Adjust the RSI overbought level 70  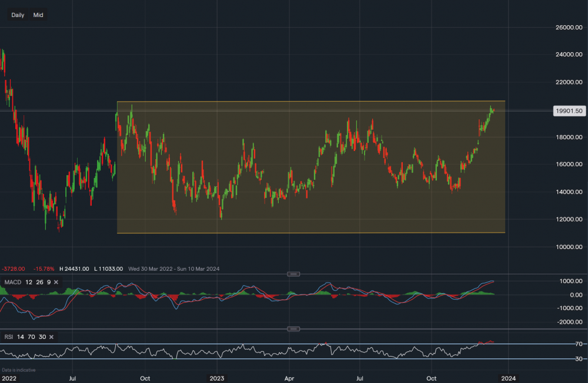[31, 337]
